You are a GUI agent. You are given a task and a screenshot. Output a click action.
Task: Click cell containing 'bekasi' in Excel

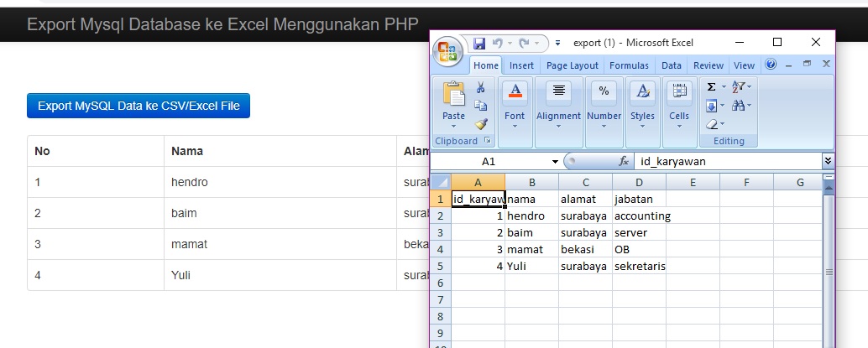tap(586, 250)
